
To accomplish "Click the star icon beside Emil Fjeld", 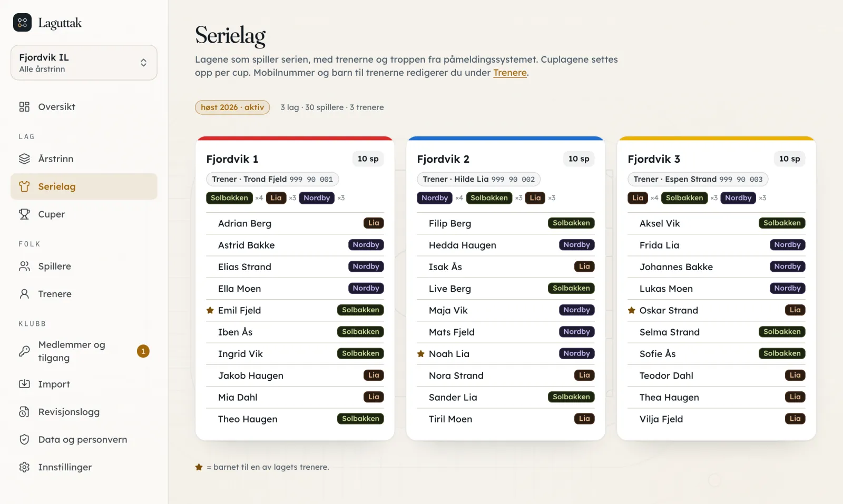I will 210,310.
